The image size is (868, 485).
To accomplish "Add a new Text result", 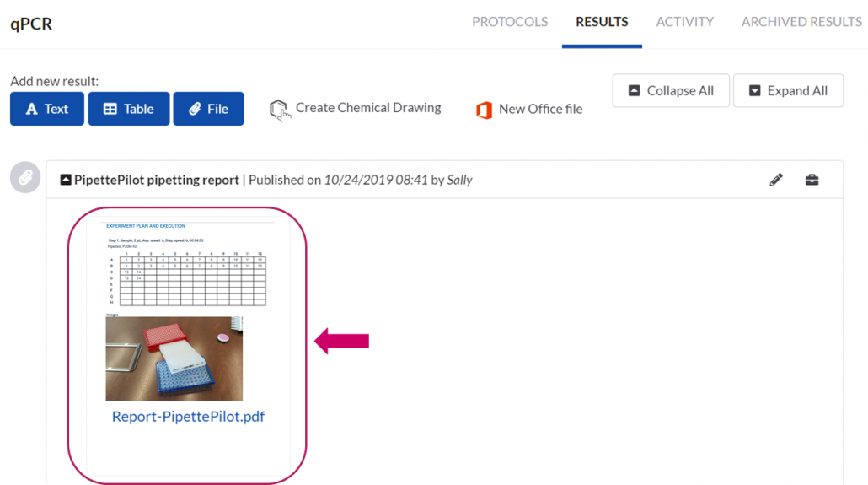I will pos(47,109).
